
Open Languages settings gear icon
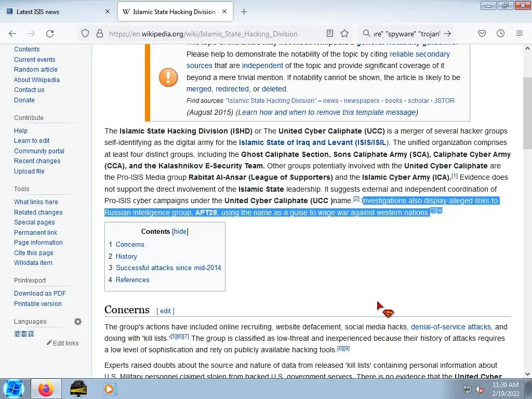coord(78,321)
